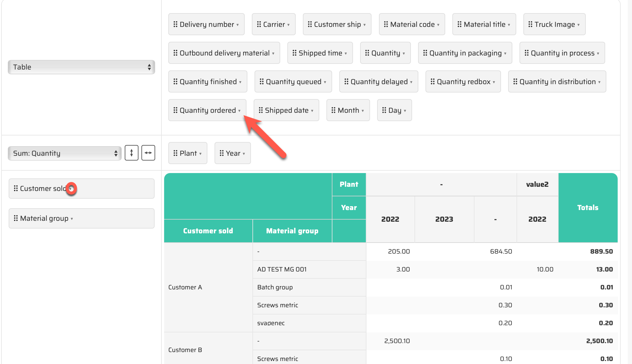Click the drag handle on Delivery number

click(175, 24)
